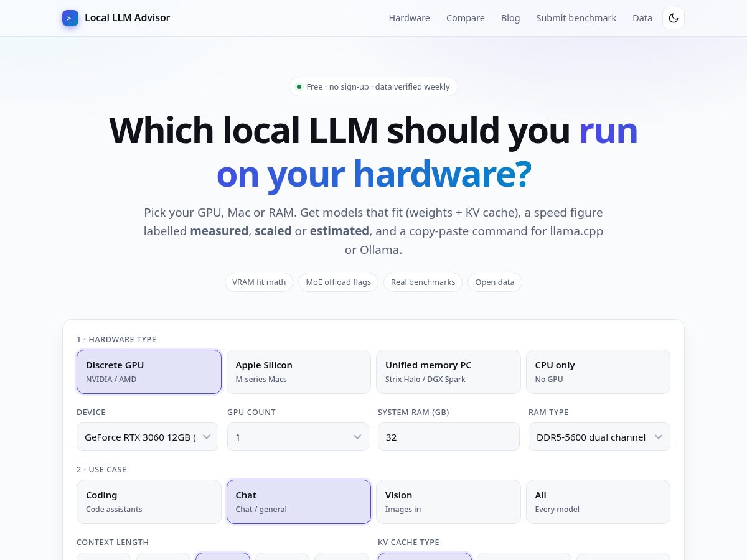Click the MoE offload flags pill
The height and width of the screenshot is (560, 747).
pos(338,282)
